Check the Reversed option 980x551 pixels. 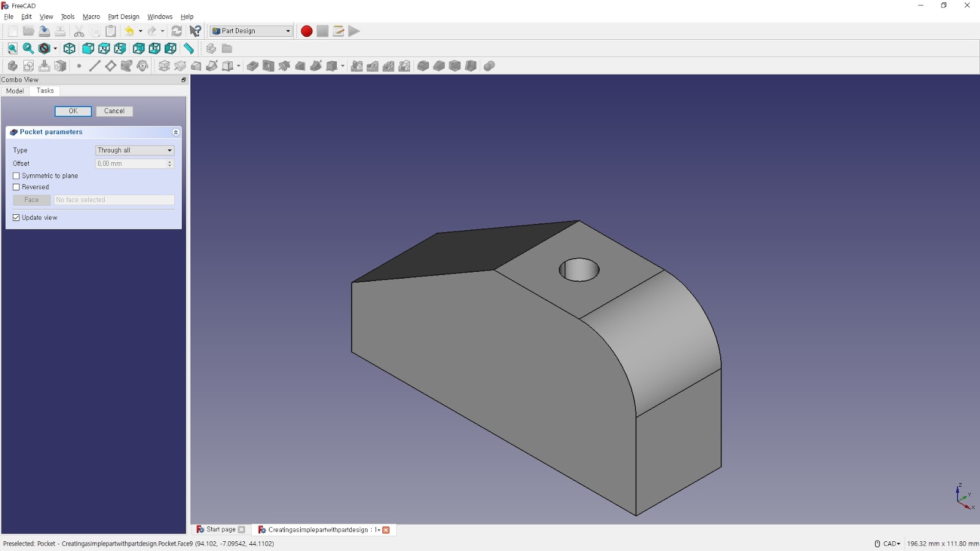click(16, 187)
